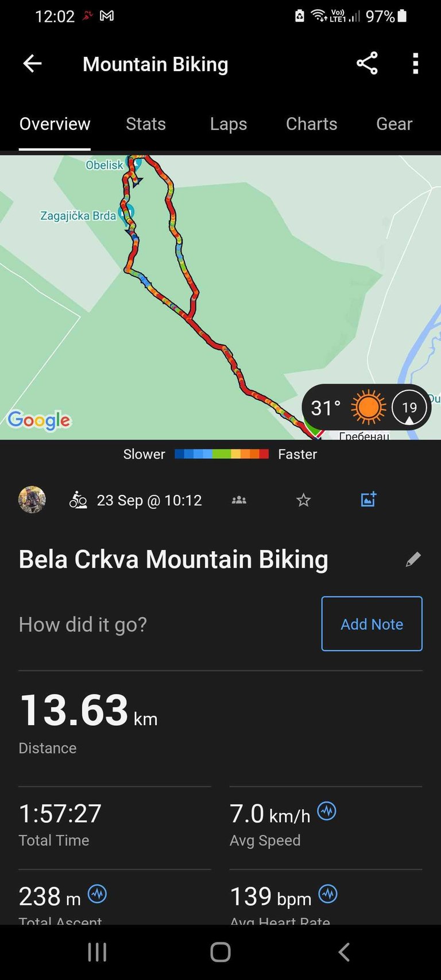
Task: Add a photo to the activity
Action: (368, 499)
